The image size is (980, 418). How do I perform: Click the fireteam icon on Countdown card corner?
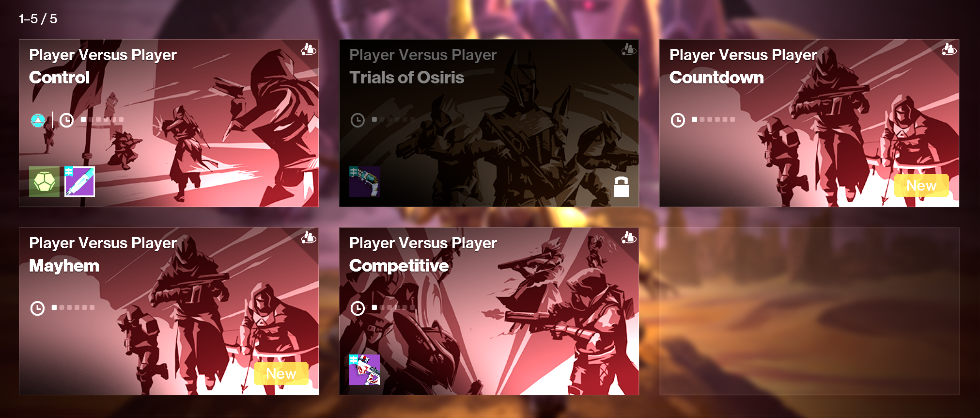click(949, 49)
